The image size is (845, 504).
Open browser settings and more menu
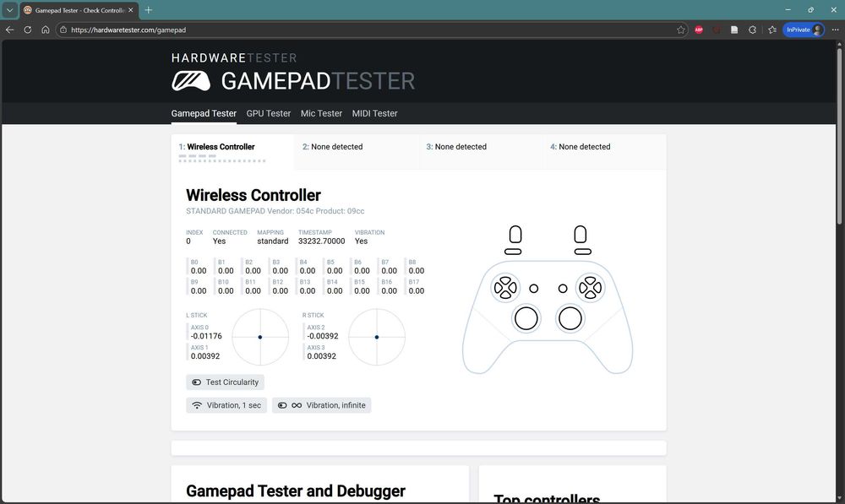coord(835,30)
